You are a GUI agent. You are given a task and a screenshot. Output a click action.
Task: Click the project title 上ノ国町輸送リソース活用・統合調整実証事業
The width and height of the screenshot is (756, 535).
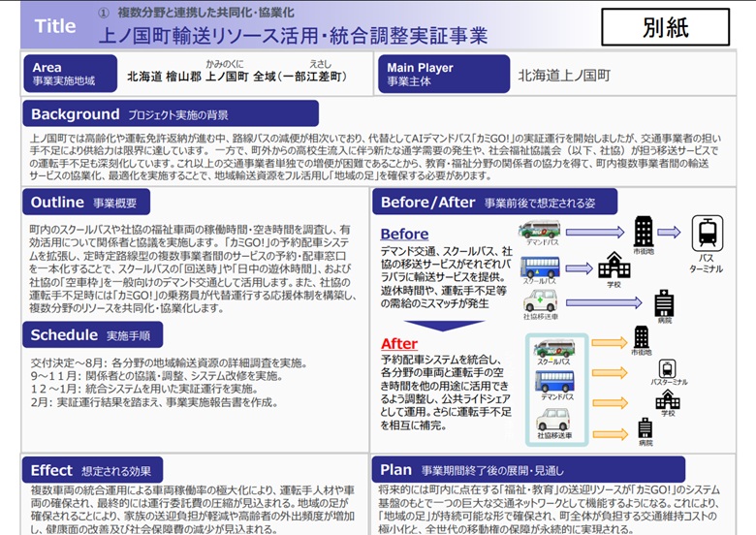tap(293, 35)
